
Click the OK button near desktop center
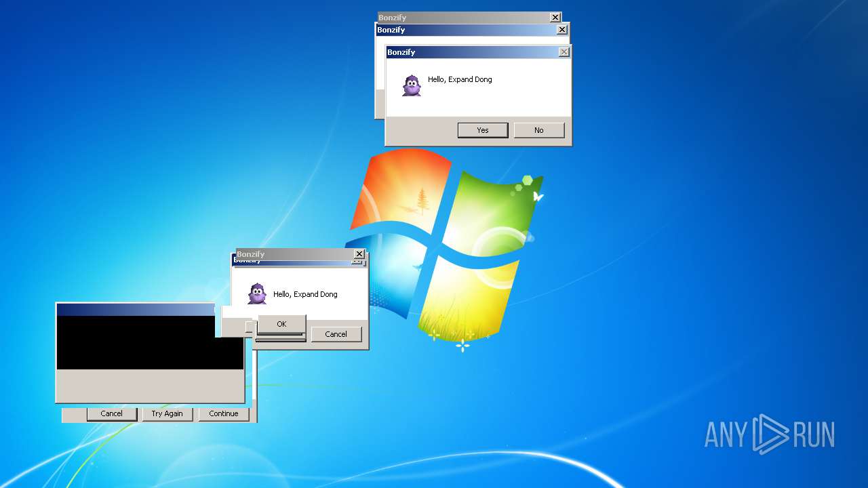point(281,324)
